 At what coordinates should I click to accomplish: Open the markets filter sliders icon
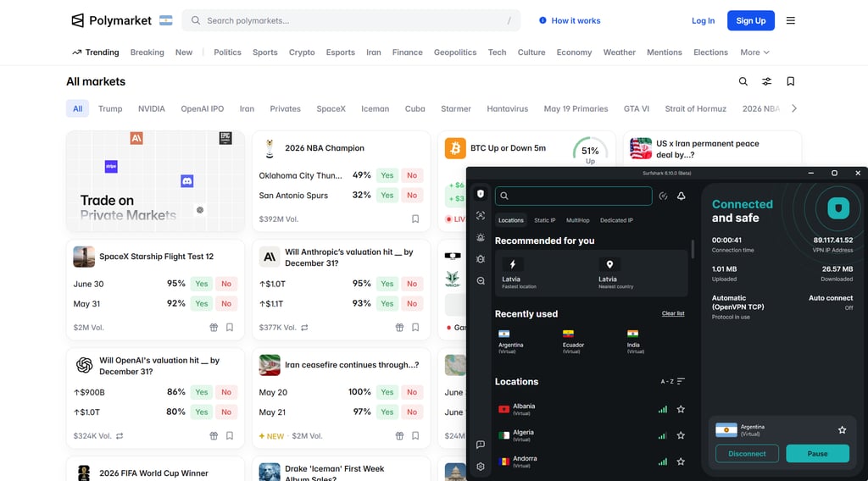tap(766, 81)
